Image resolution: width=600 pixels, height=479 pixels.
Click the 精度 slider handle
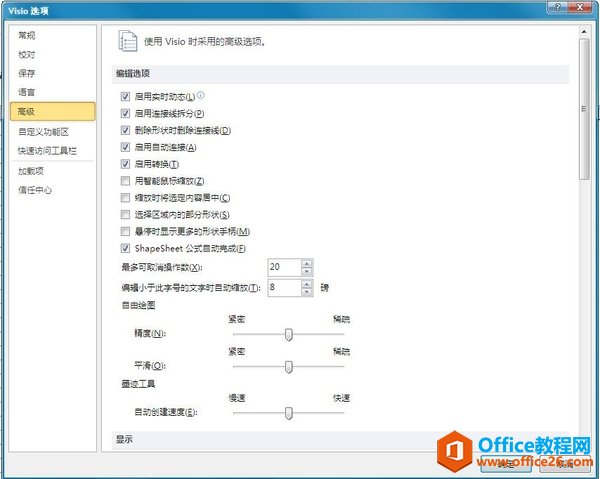coord(289,334)
